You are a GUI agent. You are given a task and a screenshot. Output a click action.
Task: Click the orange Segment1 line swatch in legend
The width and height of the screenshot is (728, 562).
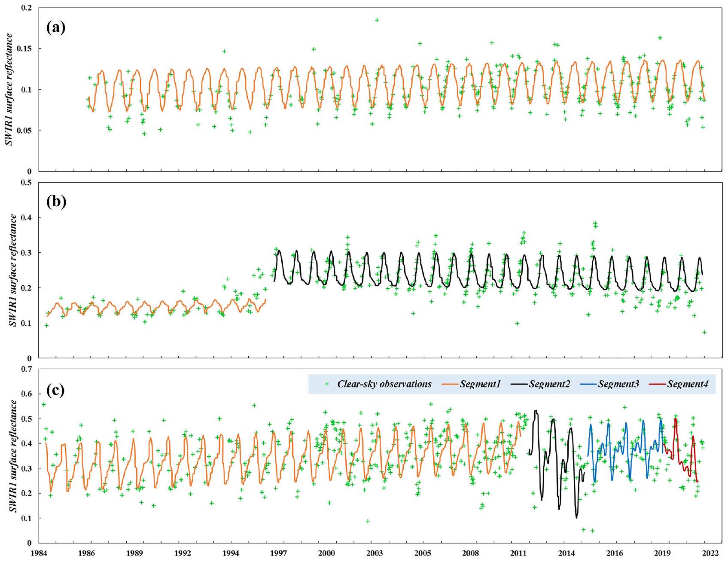point(450,384)
